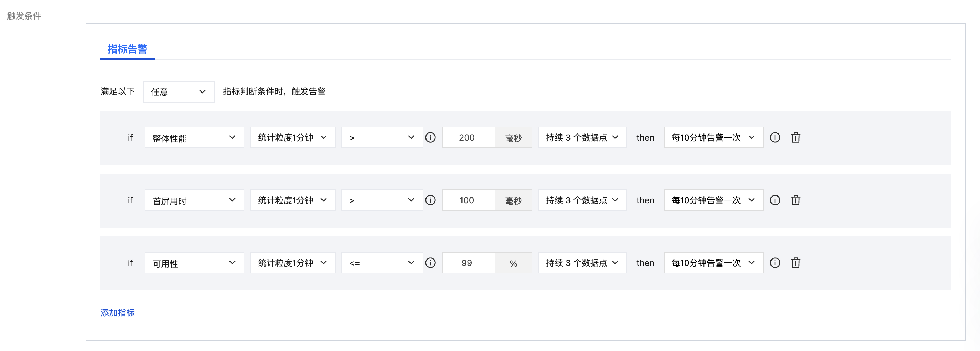Click the 'if' text in 整体性能 row
Image resolution: width=980 pixels, height=351 pixels.
click(130, 137)
